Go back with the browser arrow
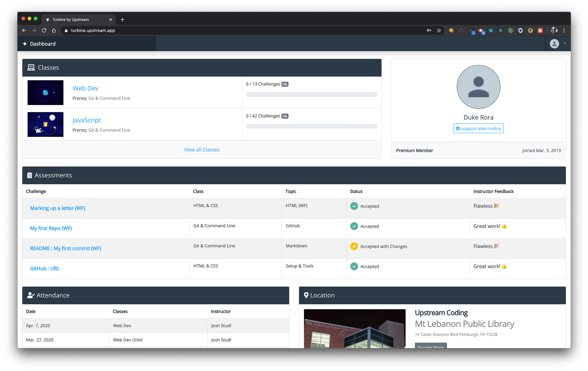588x371 pixels. pos(24,30)
